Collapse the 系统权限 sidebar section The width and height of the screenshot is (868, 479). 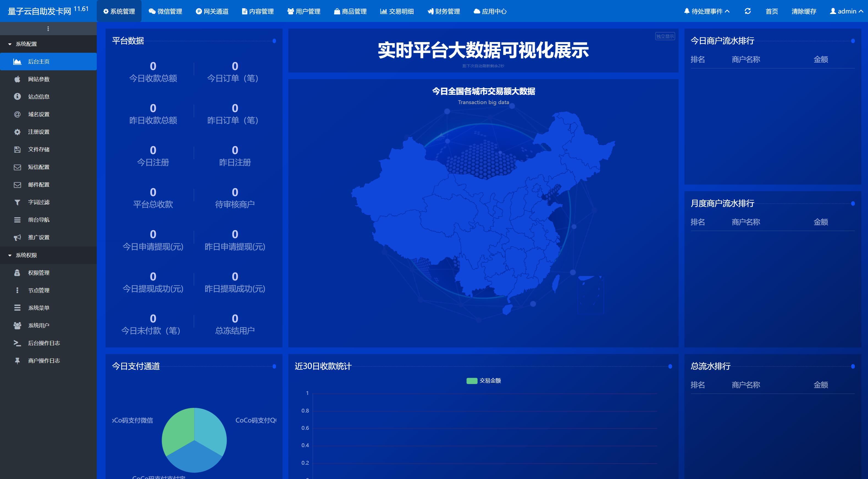click(x=26, y=255)
